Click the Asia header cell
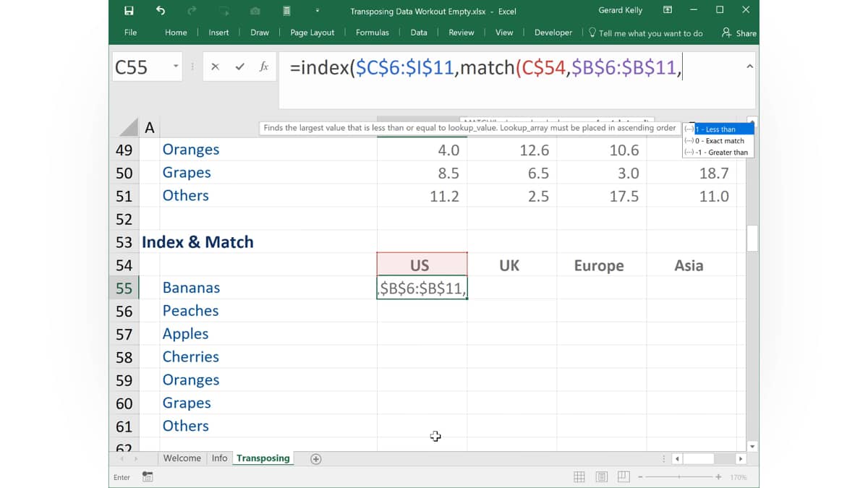The image size is (868, 488). point(691,265)
